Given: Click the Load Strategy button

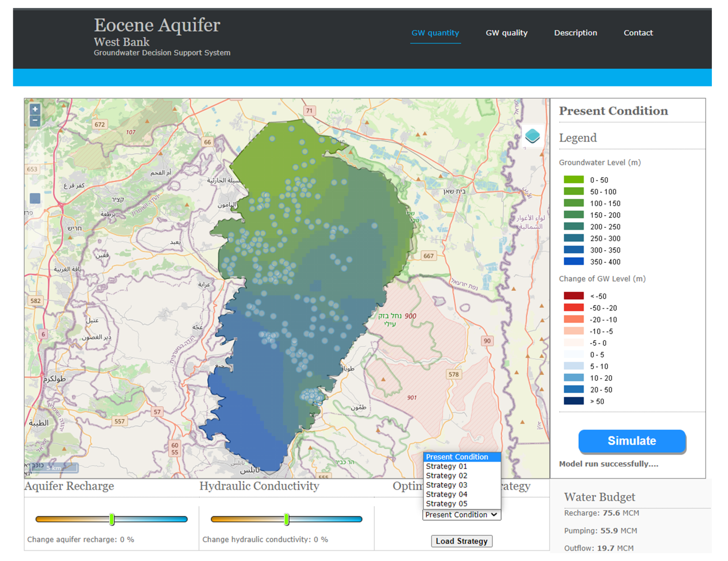Looking at the screenshot, I should point(461,541).
